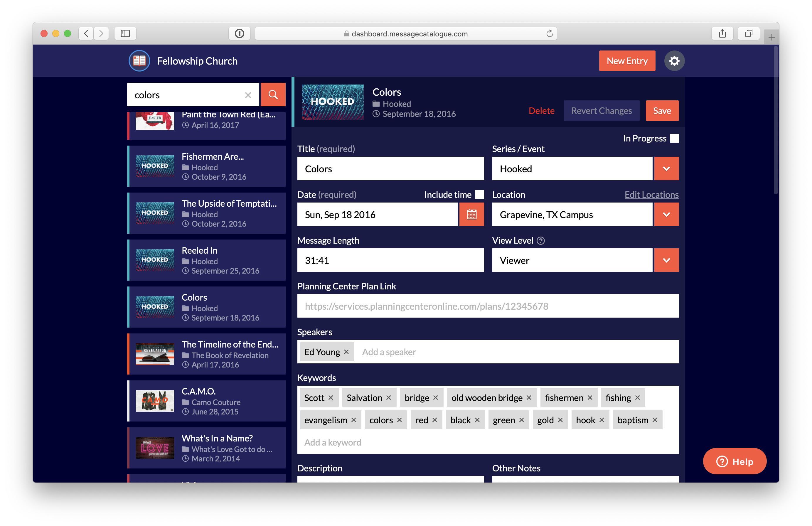This screenshot has width=812, height=526.
Task: Reload the page in the address bar
Action: click(x=549, y=33)
